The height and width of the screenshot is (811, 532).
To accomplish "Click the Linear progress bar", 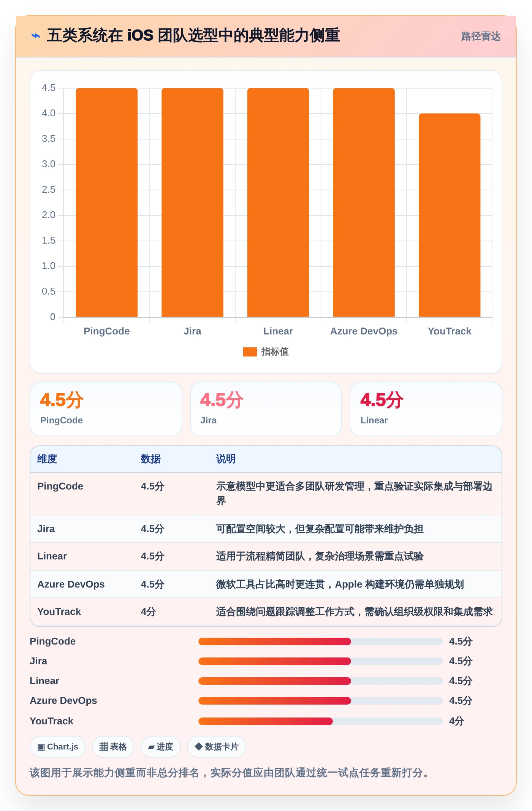I will (x=321, y=681).
